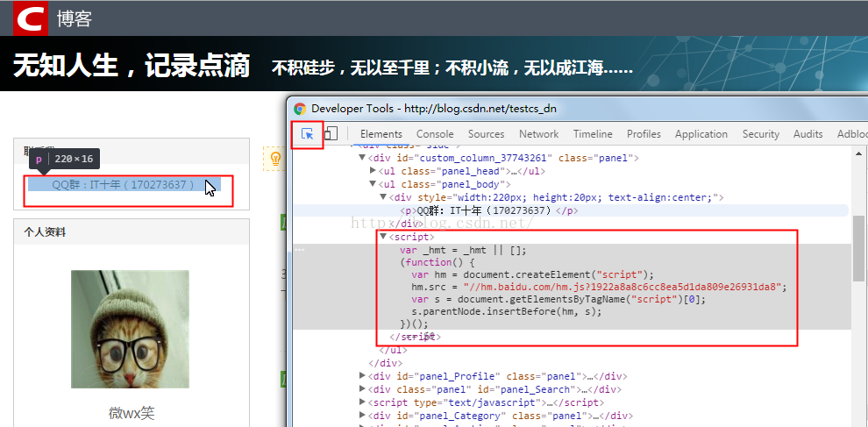Click the username 微wx笑
This screenshot has height=427, width=868.
(x=132, y=413)
